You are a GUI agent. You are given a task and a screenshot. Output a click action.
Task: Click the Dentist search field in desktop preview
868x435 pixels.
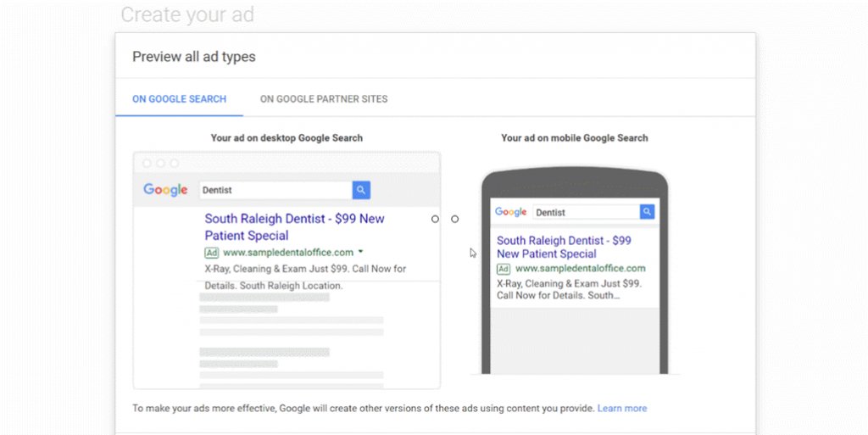(x=275, y=190)
